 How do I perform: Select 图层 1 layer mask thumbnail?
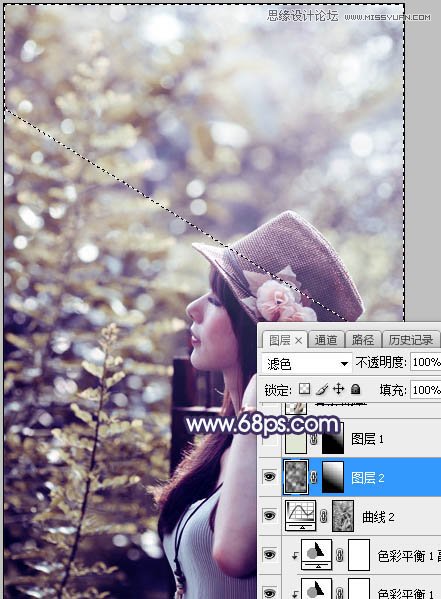tap(333, 438)
